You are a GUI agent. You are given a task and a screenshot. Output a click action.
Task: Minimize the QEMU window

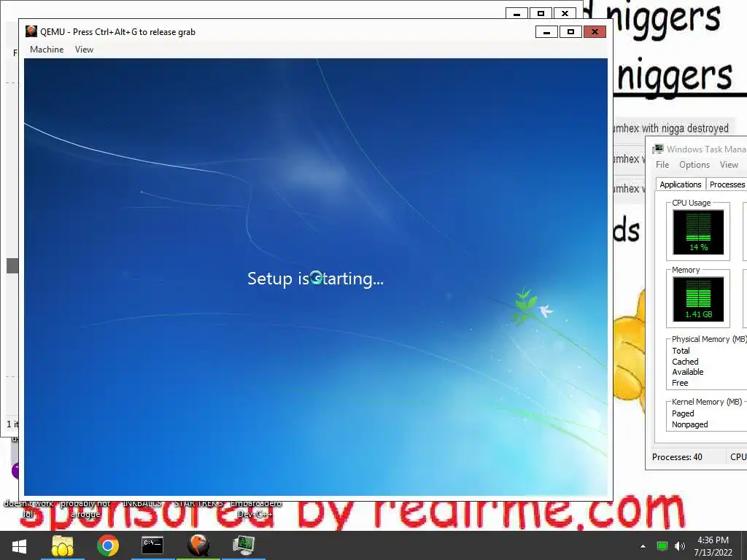546,32
